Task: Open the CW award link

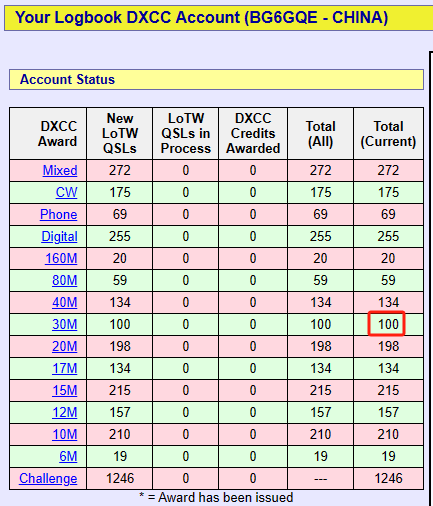Action: tap(66, 192)
